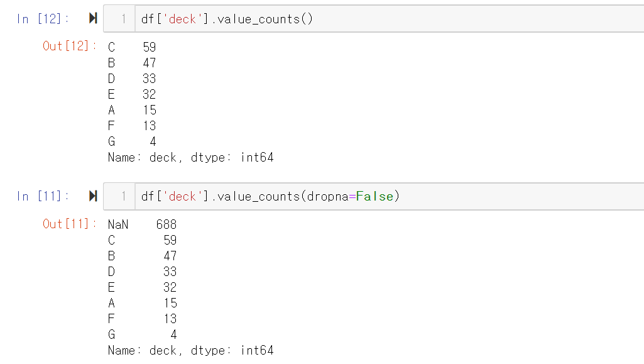Click the C 59 row in Out[11]
Viewport: 644px width, 364px height.
pyautogui.click(x=142, y=240)
